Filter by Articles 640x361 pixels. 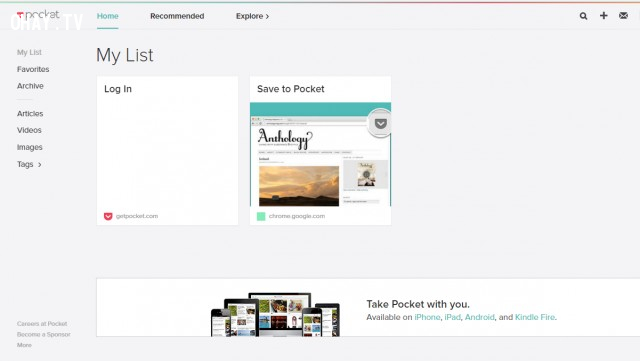(30, 114)
